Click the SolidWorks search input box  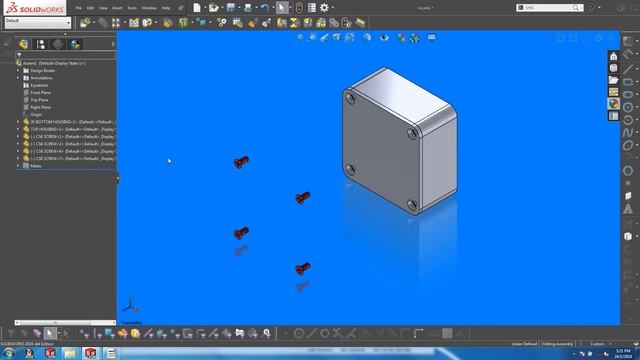tap(547, 7)
